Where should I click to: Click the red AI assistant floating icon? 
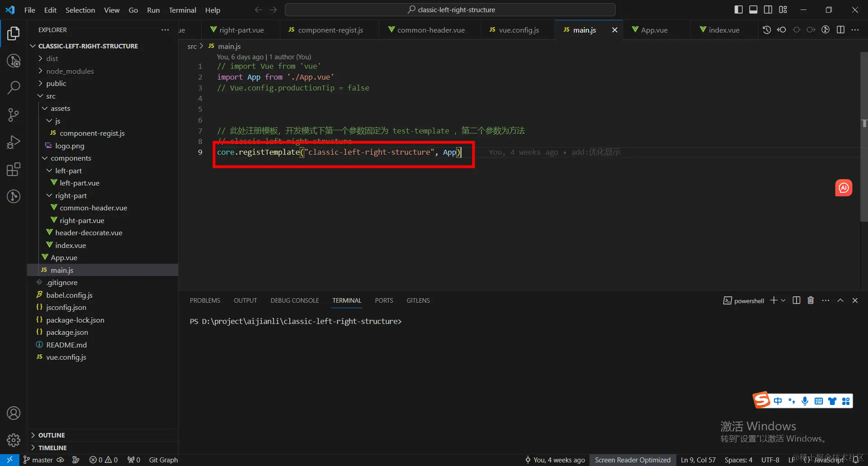pos(844,188)
